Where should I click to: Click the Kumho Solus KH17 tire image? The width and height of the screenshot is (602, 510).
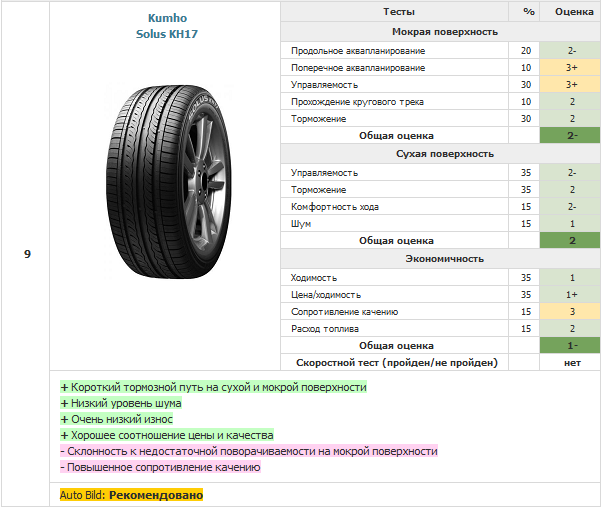[x=169, y=182]
